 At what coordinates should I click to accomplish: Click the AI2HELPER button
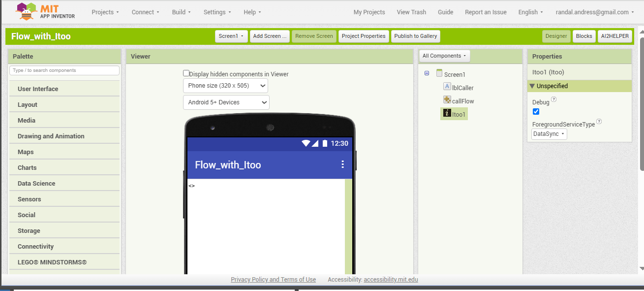[615, 36]
